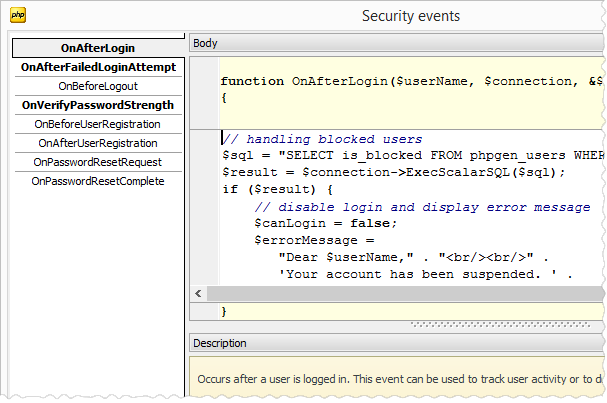
Task: Pick OnAfterUserRegistration from the list
Action: [98, 143]
